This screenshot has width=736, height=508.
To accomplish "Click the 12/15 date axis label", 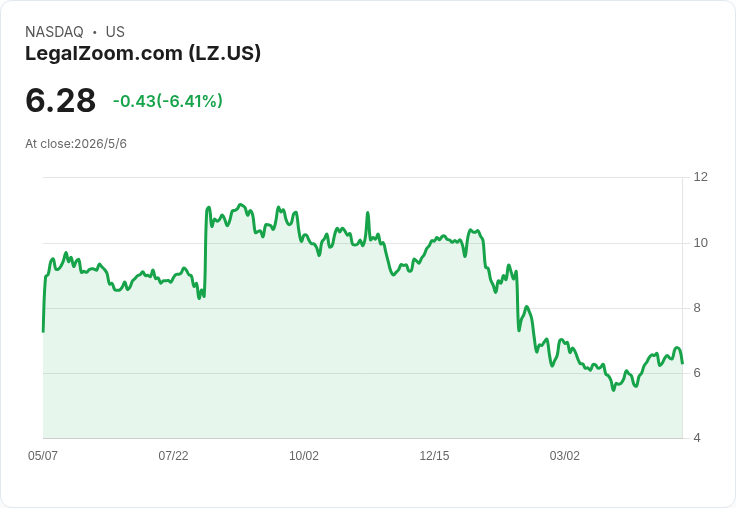I will (x=434, y=455).
